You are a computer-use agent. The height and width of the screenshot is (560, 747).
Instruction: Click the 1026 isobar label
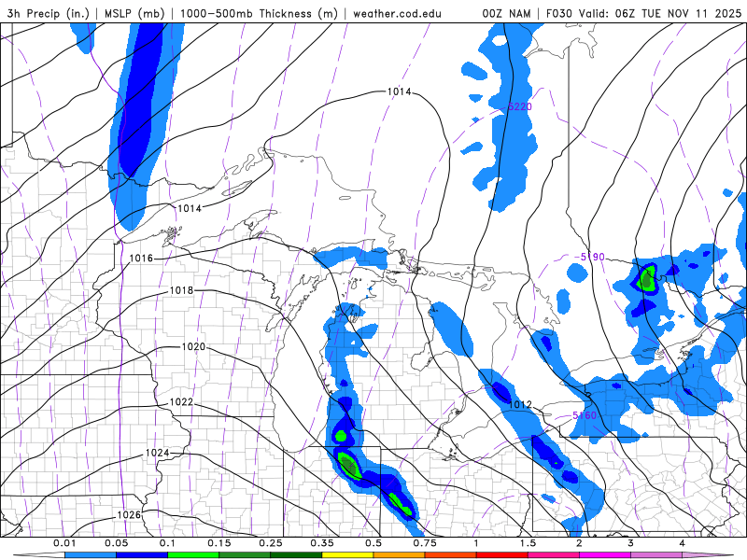129,515
